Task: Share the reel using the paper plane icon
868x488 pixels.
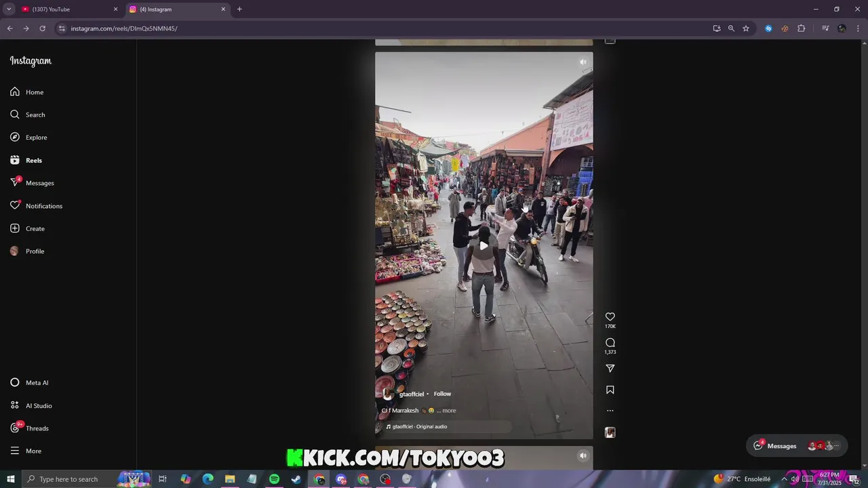Action: (610, 368)
